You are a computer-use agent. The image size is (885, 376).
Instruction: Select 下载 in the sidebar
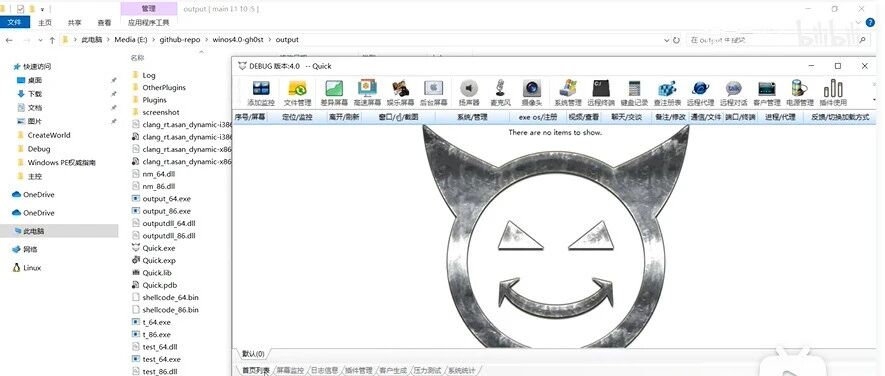coord(34,94)
